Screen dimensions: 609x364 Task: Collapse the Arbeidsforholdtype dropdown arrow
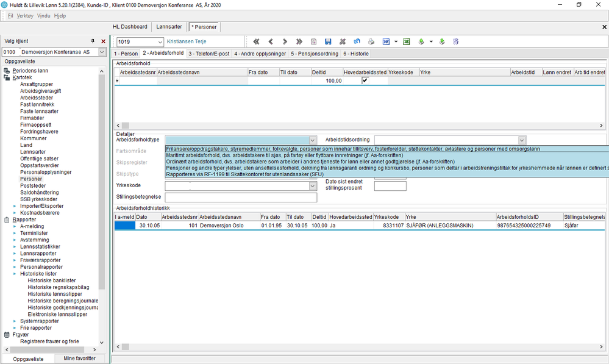(x=313, y=140)
